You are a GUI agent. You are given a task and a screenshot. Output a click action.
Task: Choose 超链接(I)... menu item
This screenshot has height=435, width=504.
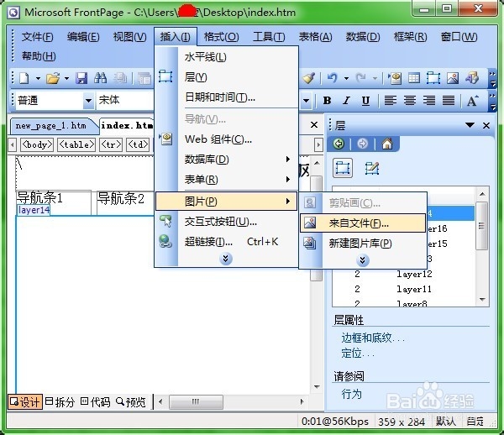pyautogui.click(x=226, y=242)
